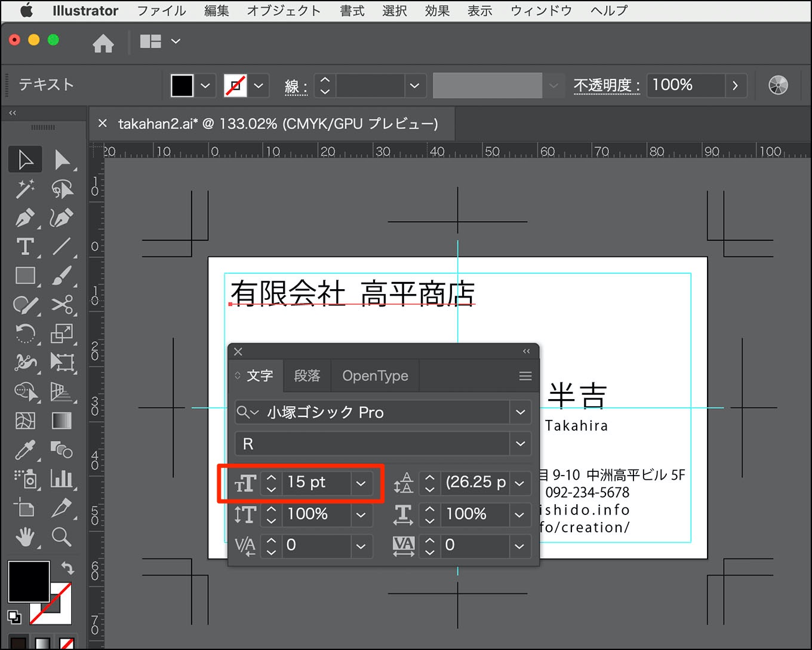Expand the opacity arrow button
812x650 pixels.
tap(736, 86)
